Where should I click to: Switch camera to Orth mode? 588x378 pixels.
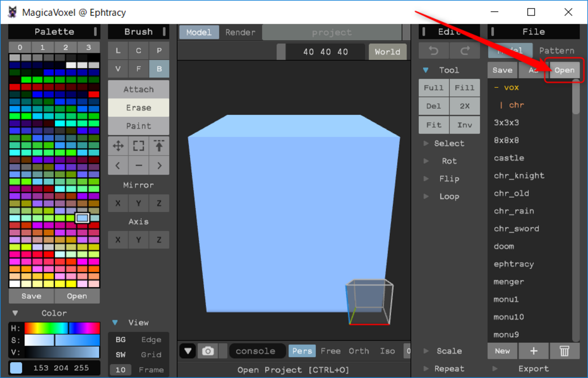click(359, 351)
